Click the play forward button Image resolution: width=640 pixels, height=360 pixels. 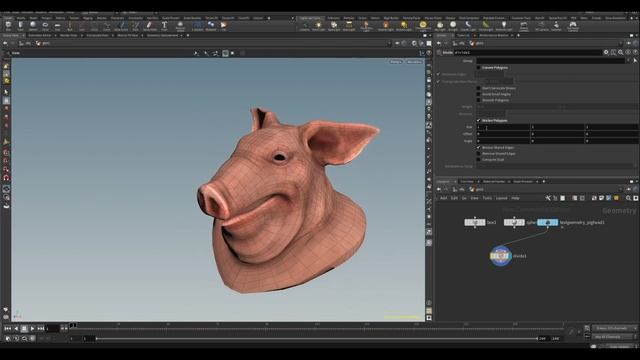(33, 328)
